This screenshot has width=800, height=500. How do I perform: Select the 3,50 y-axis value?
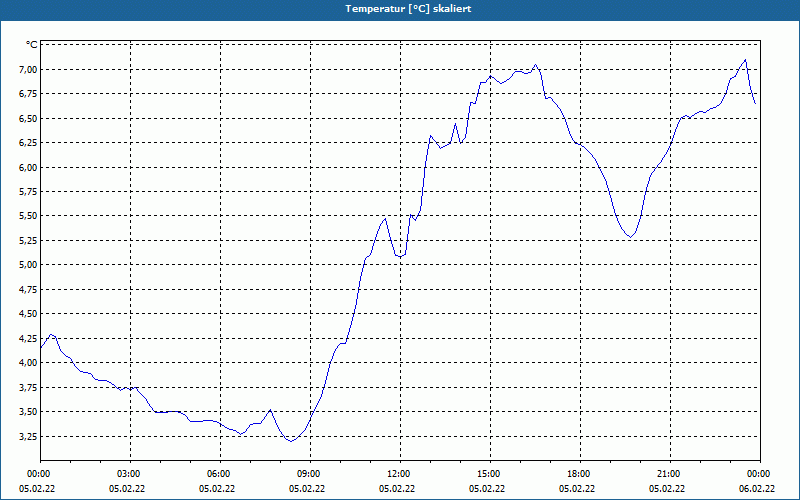[x=28, y=412]
